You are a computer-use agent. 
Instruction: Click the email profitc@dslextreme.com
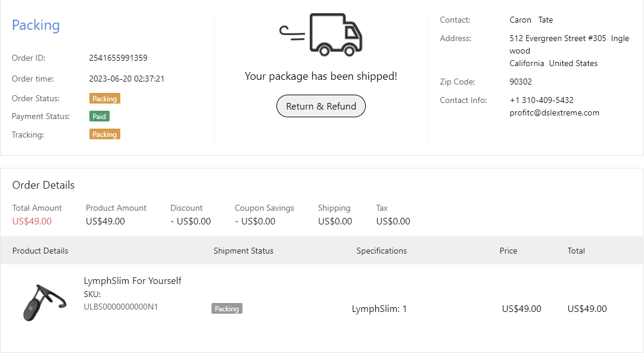[x=554, y=113]
